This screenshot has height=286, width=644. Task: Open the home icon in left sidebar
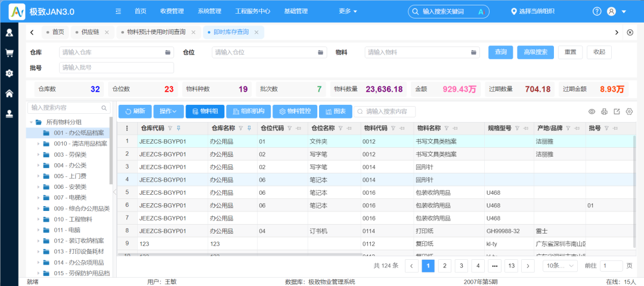point(9,94)
